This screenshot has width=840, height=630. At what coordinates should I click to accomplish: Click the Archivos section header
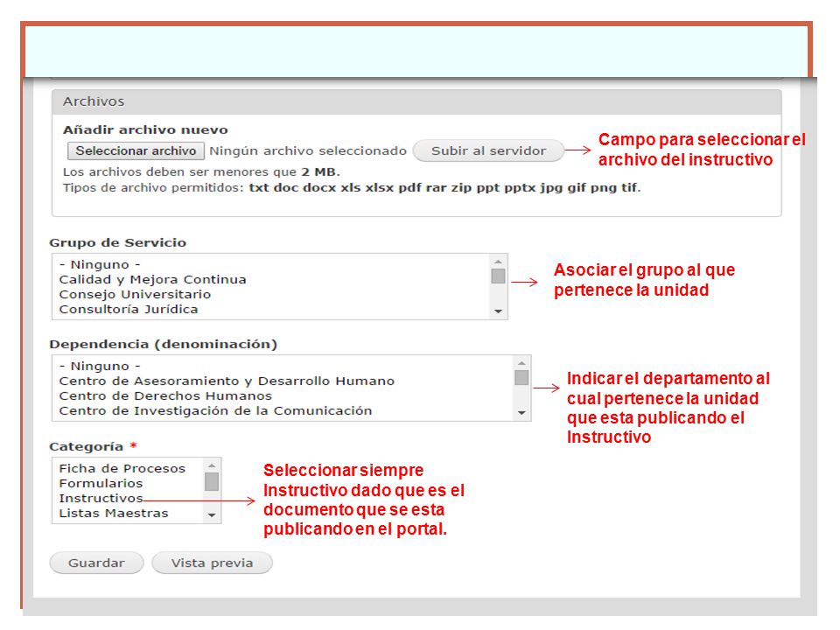click(416, 101)
